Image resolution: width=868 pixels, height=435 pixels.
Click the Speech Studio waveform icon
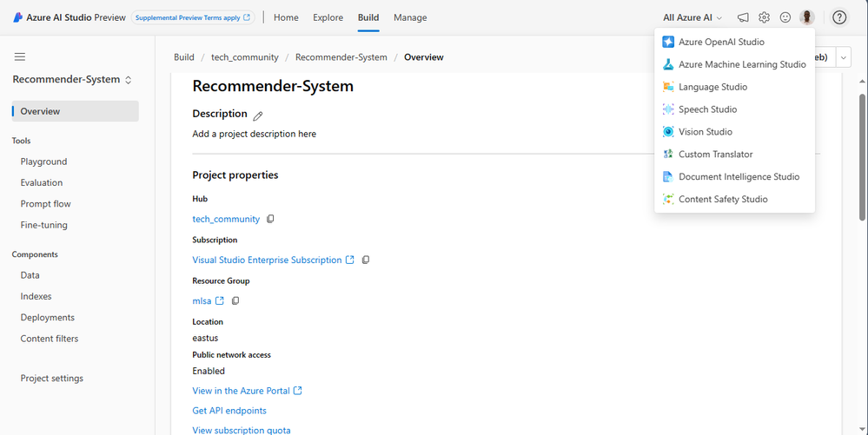pyautogui.click(x=668, y=109)
